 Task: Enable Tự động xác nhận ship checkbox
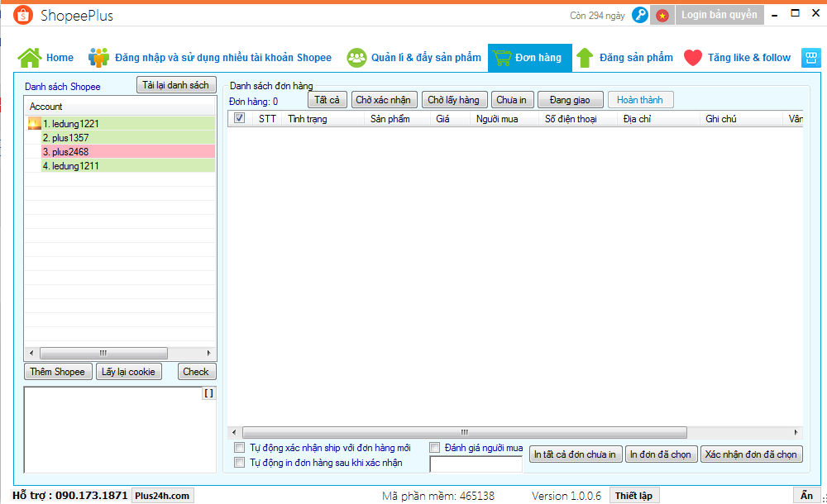[x=239, y=448]
